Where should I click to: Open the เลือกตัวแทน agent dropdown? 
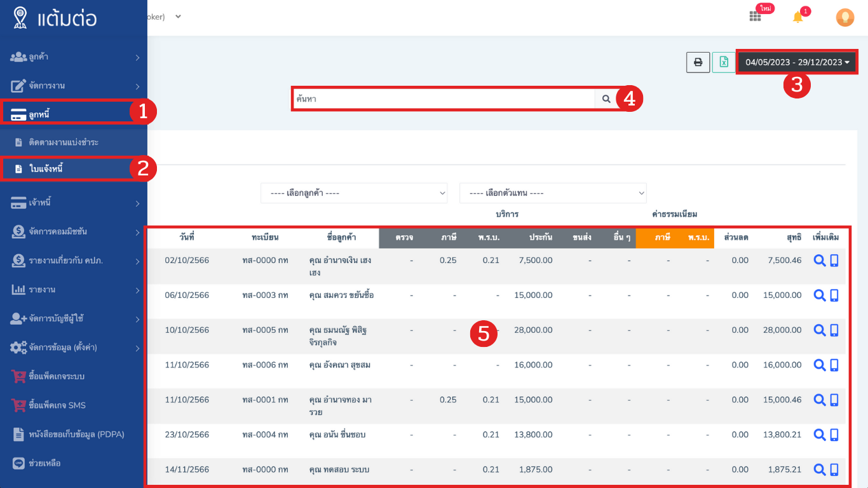[x=553, y=193]
